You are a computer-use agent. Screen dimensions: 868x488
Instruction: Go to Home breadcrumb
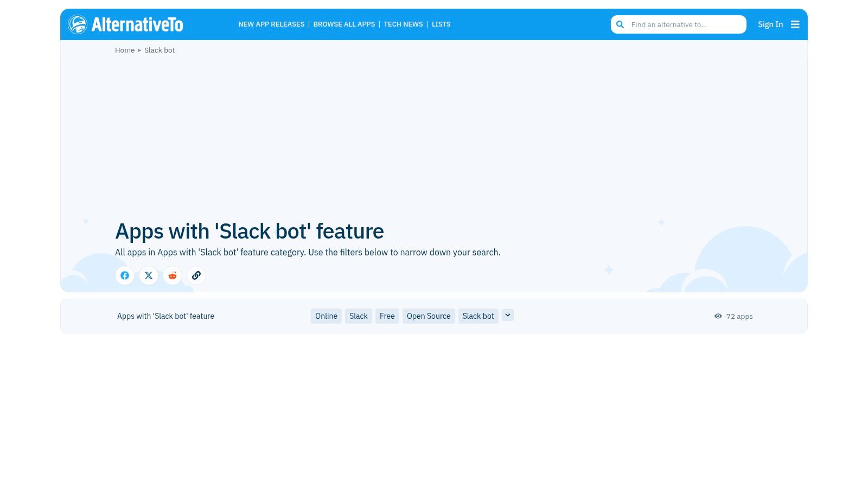coord(125,50)
